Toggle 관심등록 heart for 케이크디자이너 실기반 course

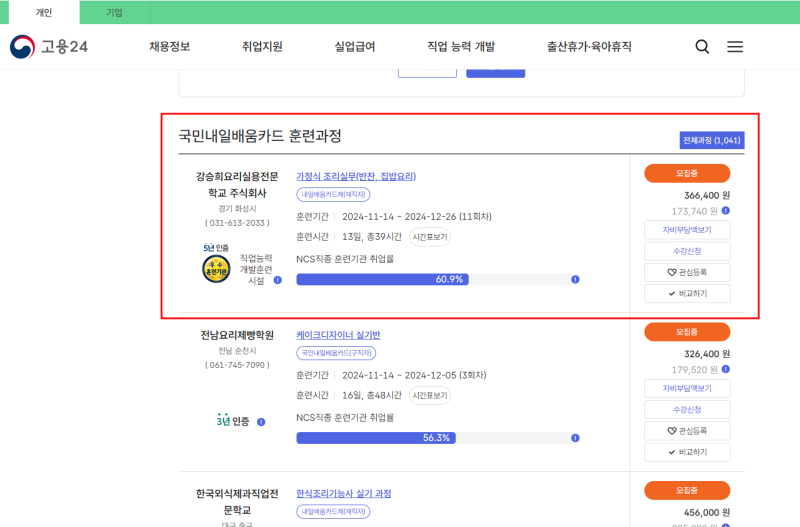687,431
